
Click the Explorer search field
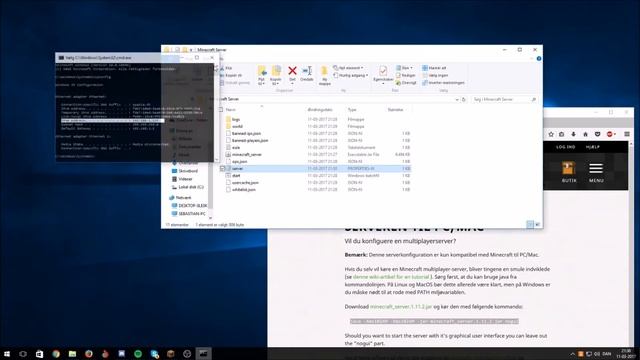pyautogui.click(x=504, y=99)
